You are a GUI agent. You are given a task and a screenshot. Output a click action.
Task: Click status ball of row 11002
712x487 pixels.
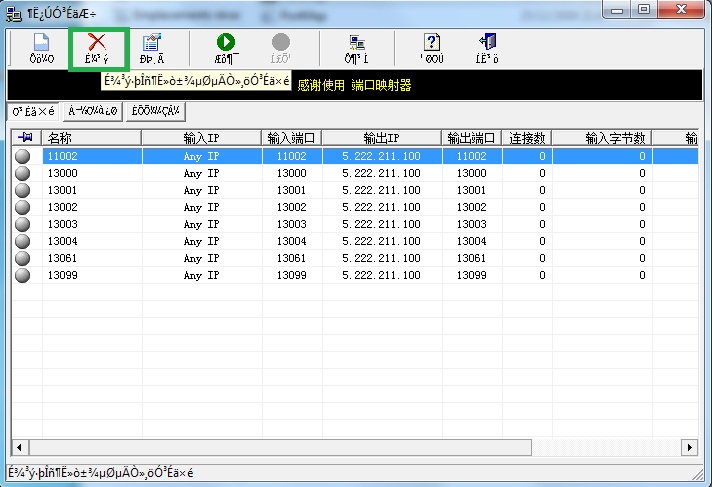coord(22,156)
